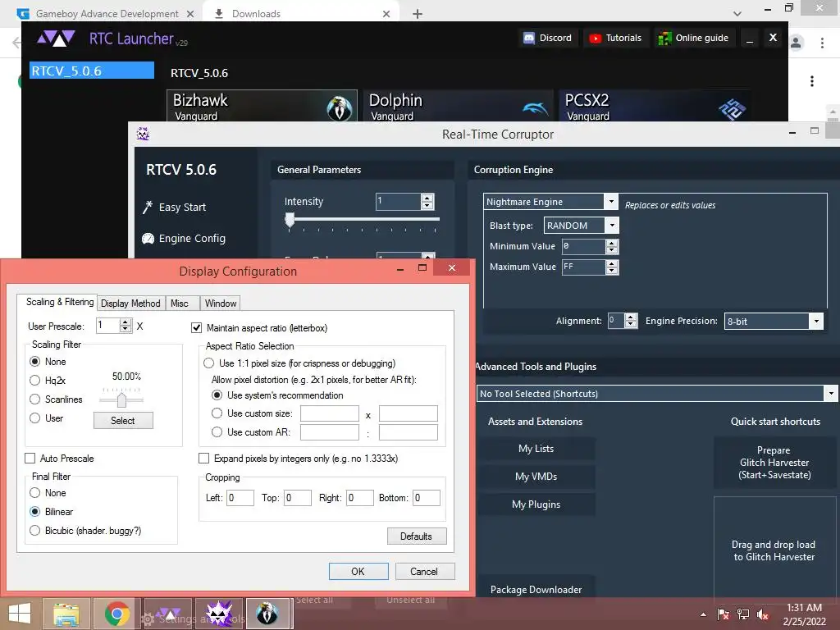
Task: Select None under Final Filter
Action: tap(34, 493)
